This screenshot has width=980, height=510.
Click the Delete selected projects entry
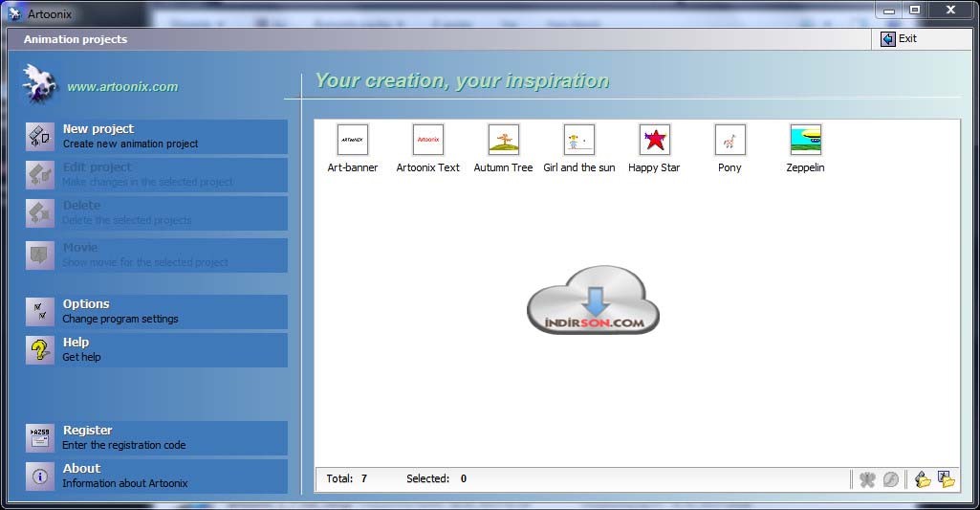(156, 212)
